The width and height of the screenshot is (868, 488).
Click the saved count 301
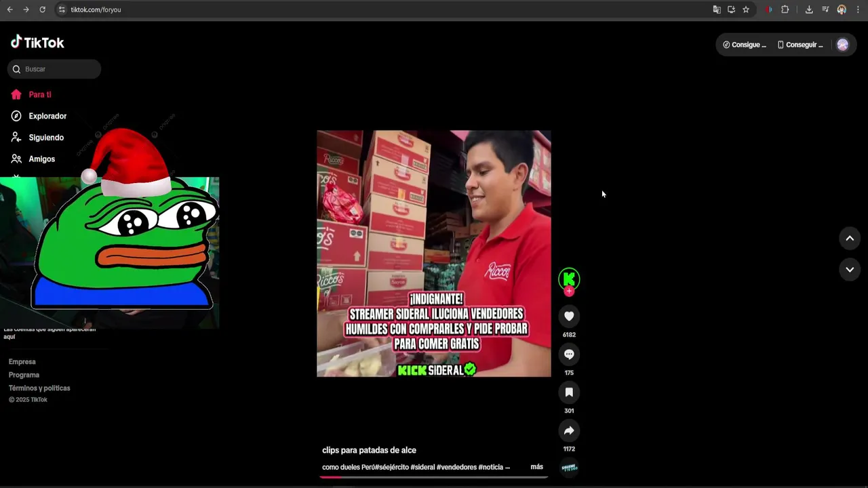[569, 411]
